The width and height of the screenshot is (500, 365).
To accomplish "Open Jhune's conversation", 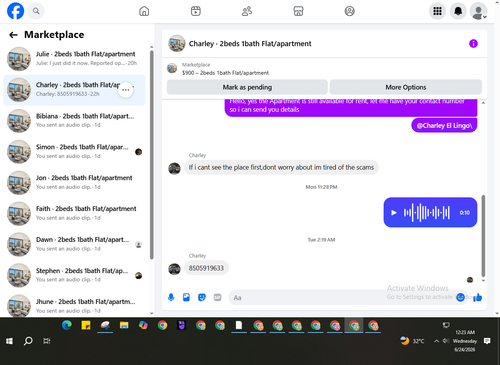I will pos(74,305).
